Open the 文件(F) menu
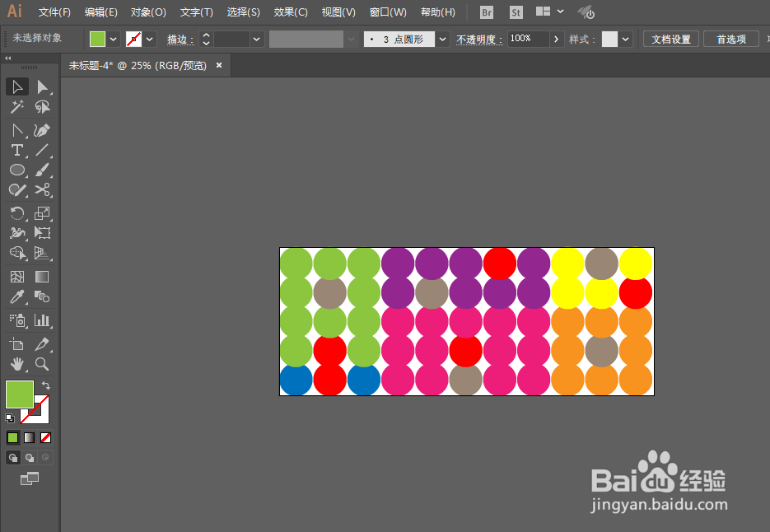This screenshot has height=532, width=770. pos(54,12)
